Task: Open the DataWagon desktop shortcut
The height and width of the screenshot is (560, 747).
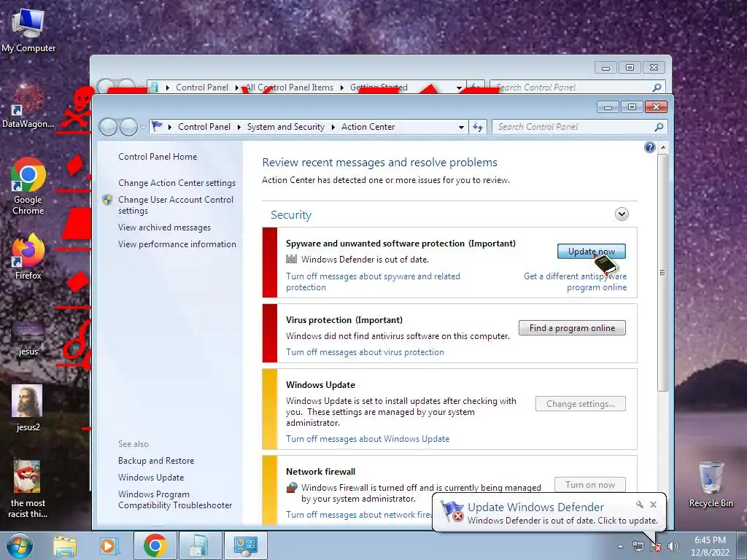Action: click(28, 106)
